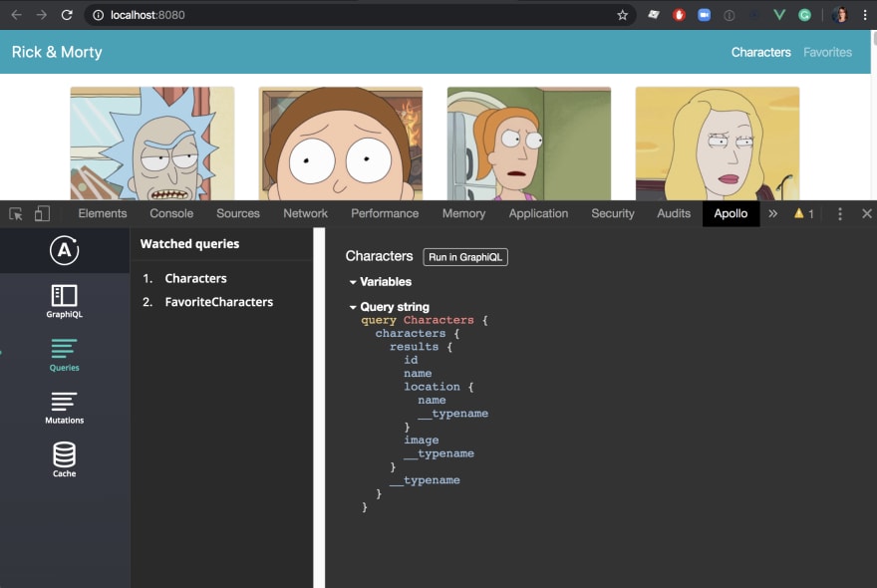Switch to the Elements tab
The width and height of the screenshot is (877, 588).
coord(103,213)
